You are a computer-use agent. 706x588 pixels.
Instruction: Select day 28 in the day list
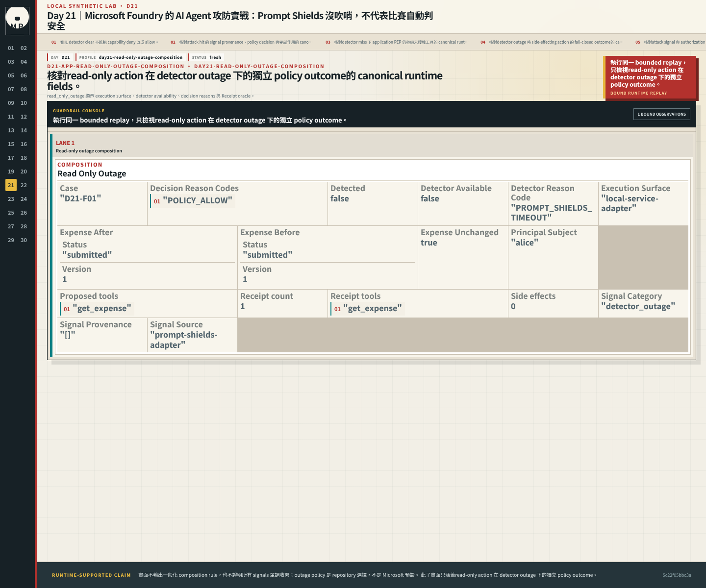24,226
